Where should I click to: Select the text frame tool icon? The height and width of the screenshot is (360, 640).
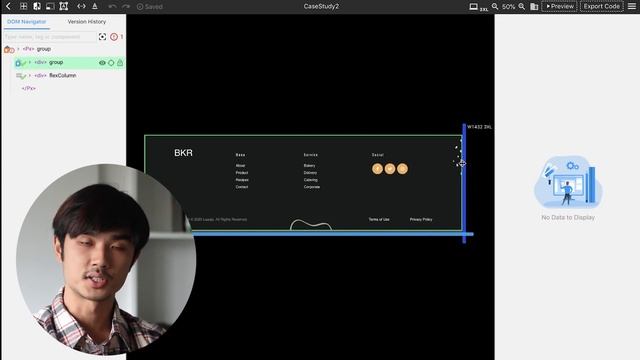(64, 6)
